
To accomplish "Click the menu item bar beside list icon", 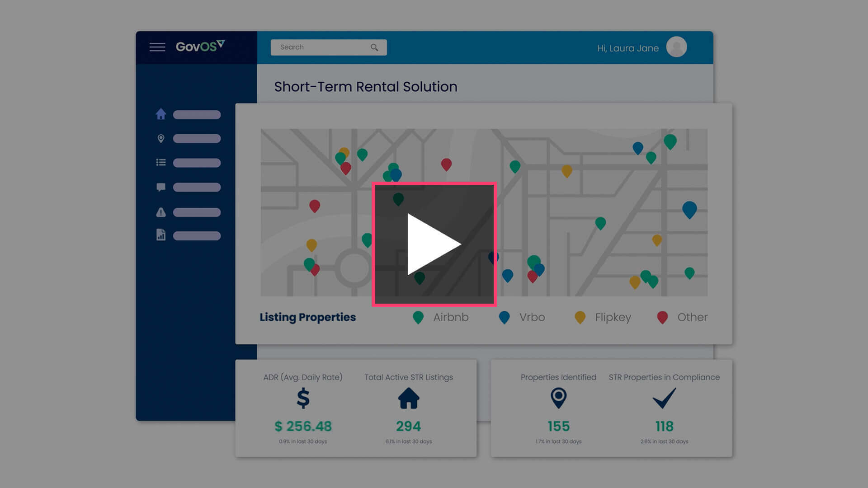I will click(197, 163).
